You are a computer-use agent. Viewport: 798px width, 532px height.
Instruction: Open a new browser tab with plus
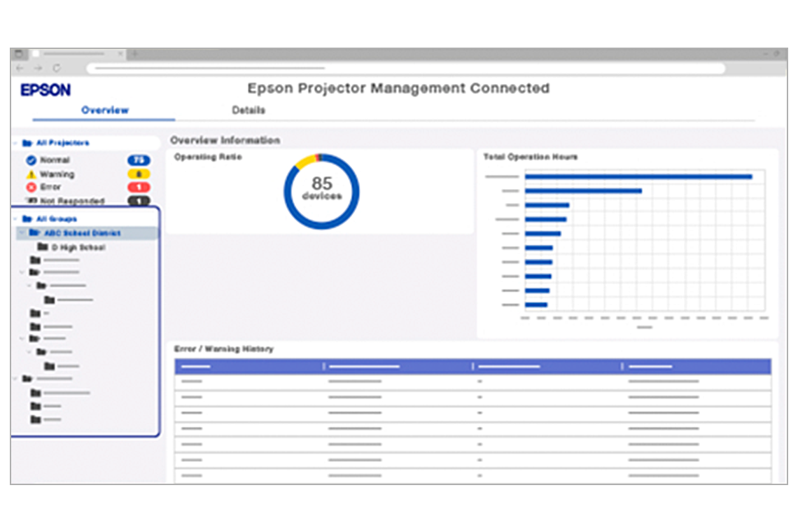click(x=135, y=53)
